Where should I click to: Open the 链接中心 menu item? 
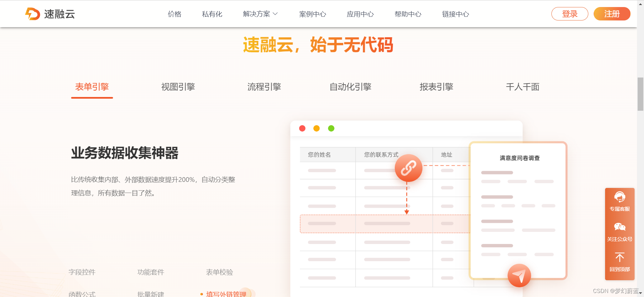pos(455,14)
